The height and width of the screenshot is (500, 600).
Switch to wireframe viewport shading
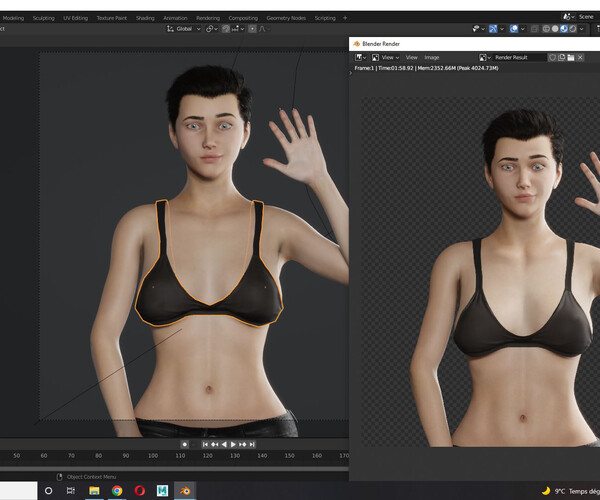pos(546,29)
